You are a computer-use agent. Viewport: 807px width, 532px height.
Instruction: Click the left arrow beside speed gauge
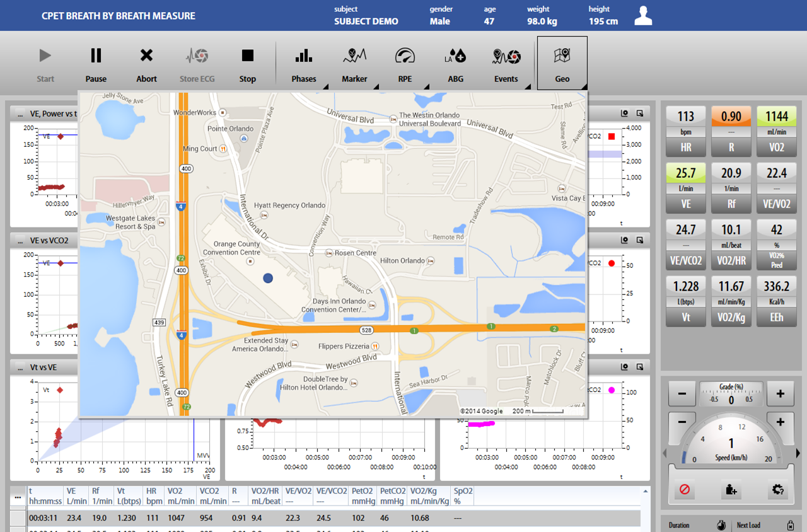coord(665,453)
